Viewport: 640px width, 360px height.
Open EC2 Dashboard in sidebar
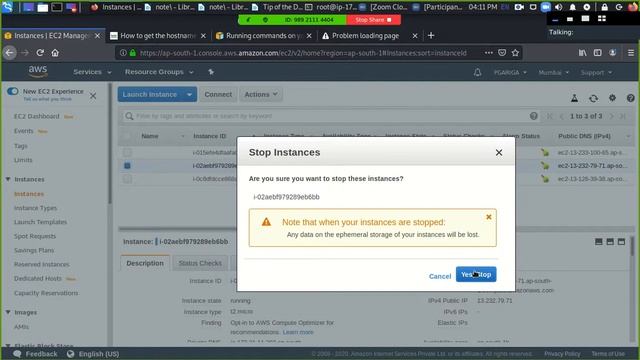(x=37, y=116)
